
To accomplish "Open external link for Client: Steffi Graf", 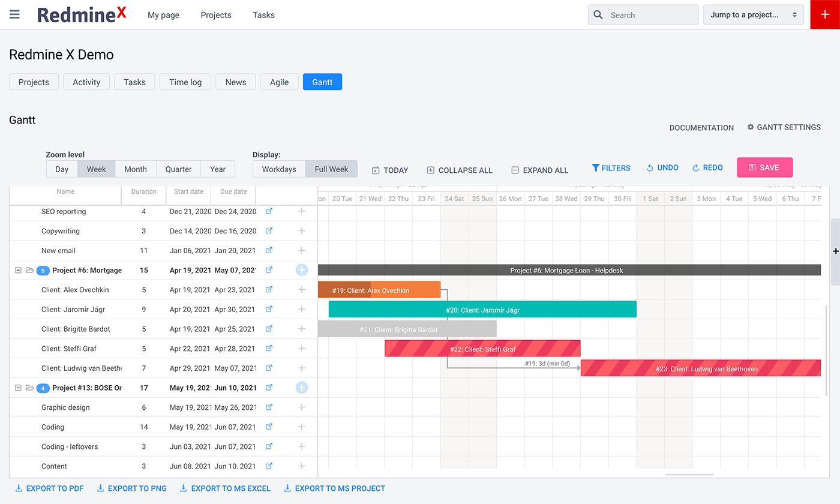I will tap(269, 349).
